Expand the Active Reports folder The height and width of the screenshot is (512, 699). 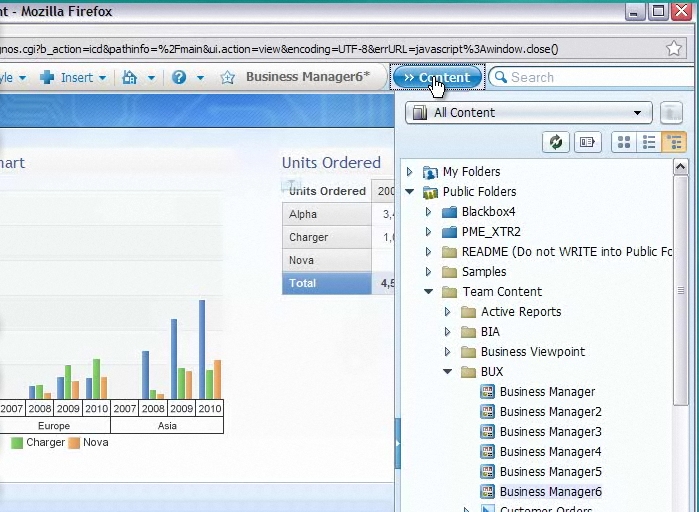(x=447, y=312)
